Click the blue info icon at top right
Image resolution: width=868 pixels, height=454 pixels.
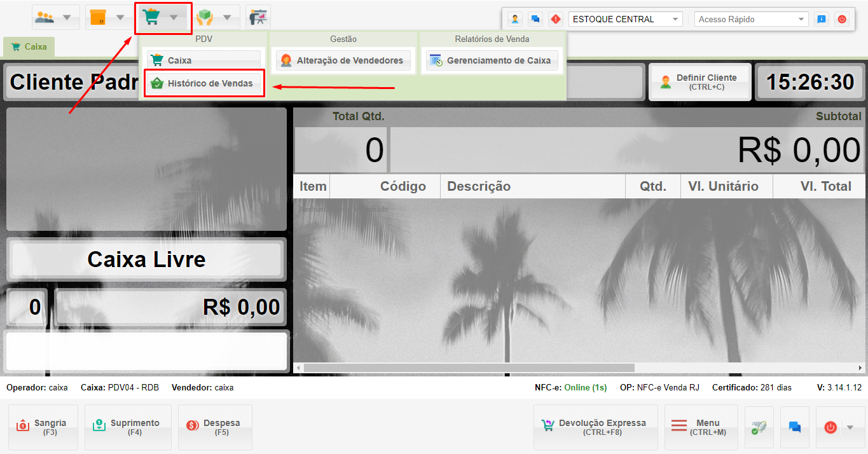tap(822, 19)
